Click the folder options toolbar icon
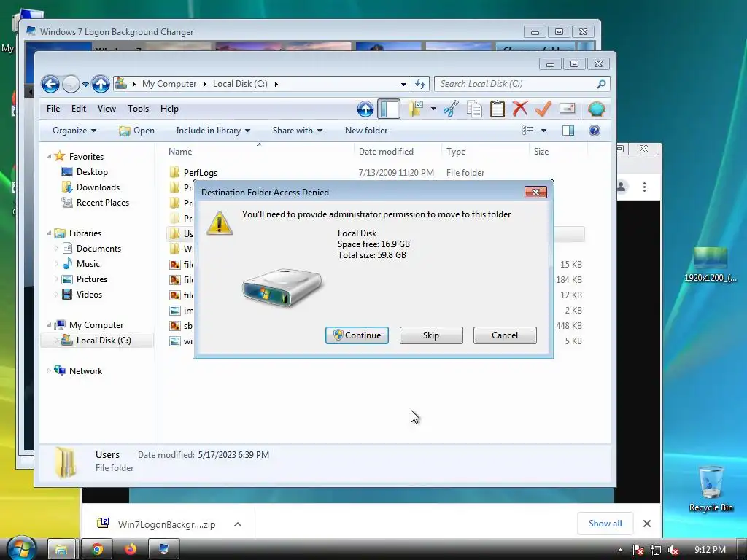The height and width of the screenshot is (560, 747). pyautogui.click(x=415, y=109)
